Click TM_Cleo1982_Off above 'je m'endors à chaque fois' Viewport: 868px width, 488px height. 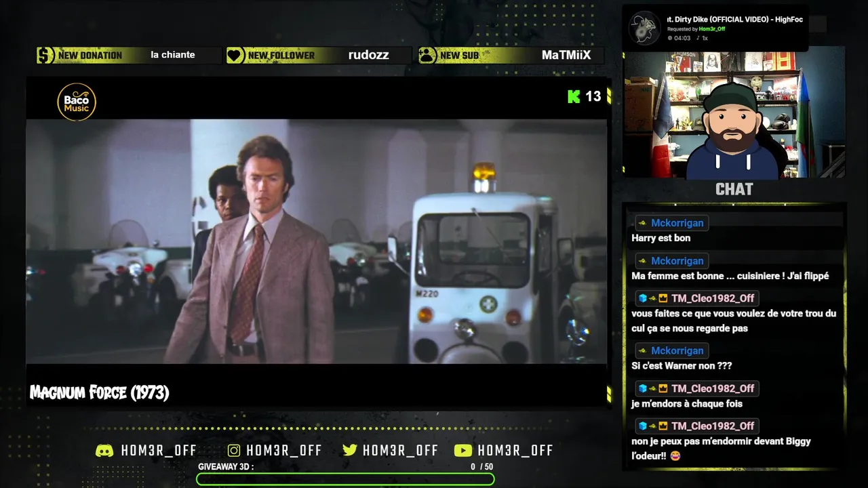pos(713,388)
